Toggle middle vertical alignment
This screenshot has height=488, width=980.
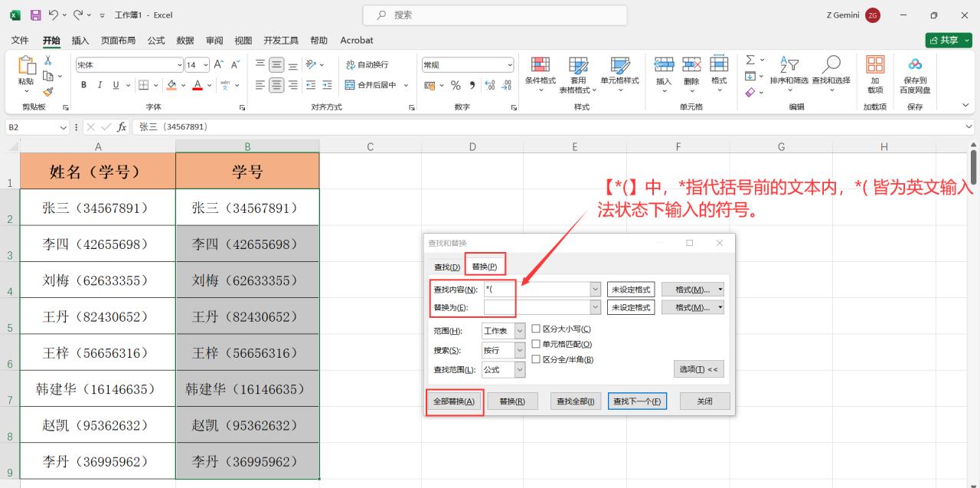pyautogui.click(x=276, y=65)
